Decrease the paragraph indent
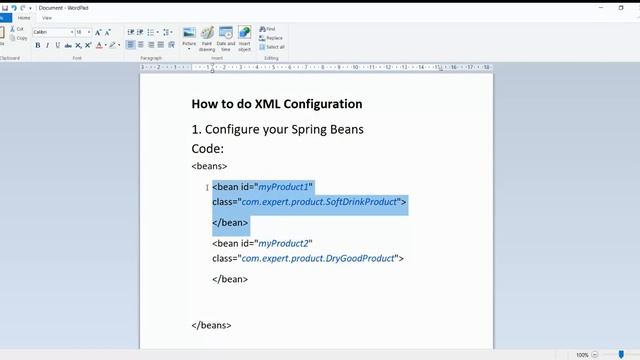Screen dimensions: 640x360 pyautogui.click(x=131, y=32)
